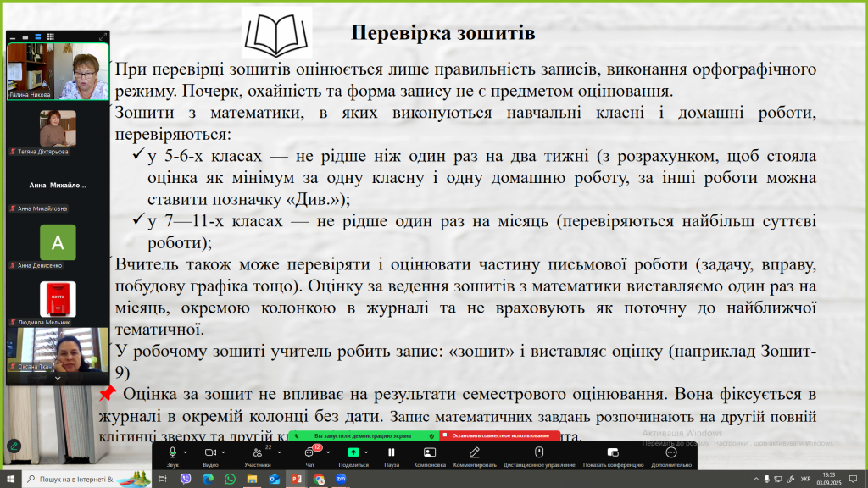This screenshot has height=488, width=868.
Task: Open Viber from the taskbar
Action: tap(186, 479)
